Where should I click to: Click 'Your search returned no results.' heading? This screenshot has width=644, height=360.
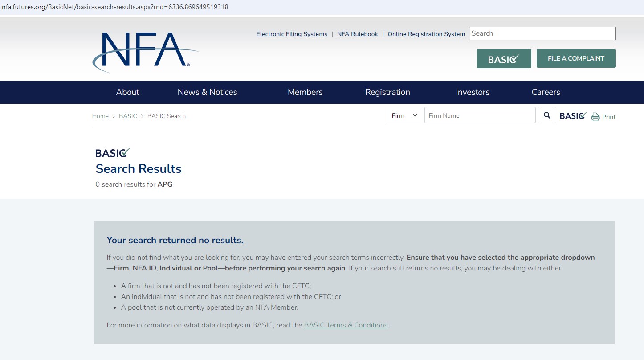click(175, 241)
